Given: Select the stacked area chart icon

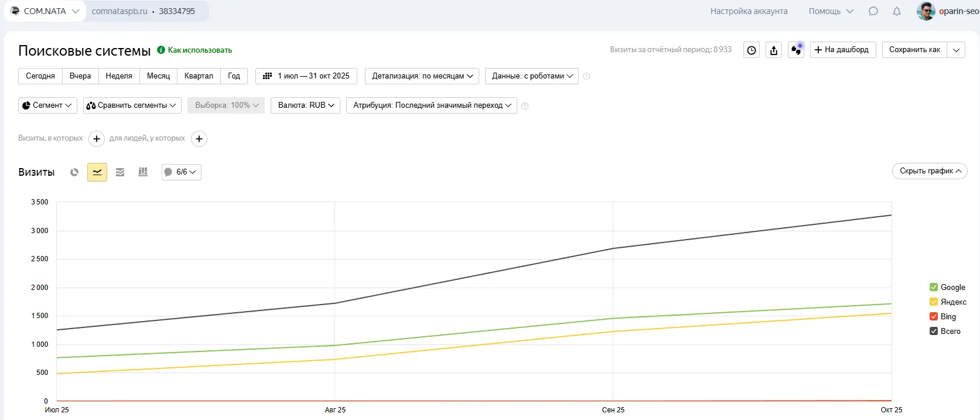Looking at the screenshot, I should [x=120, y=172].
